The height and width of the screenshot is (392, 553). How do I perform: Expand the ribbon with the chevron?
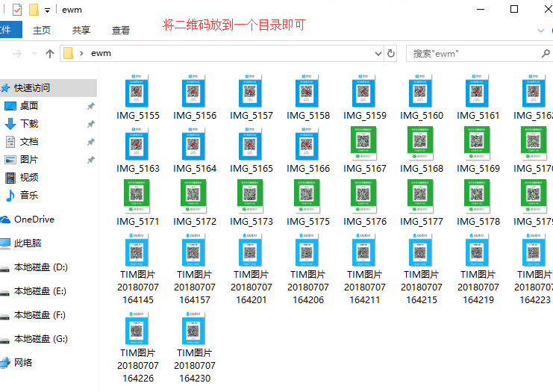click(x=541, y=30)
